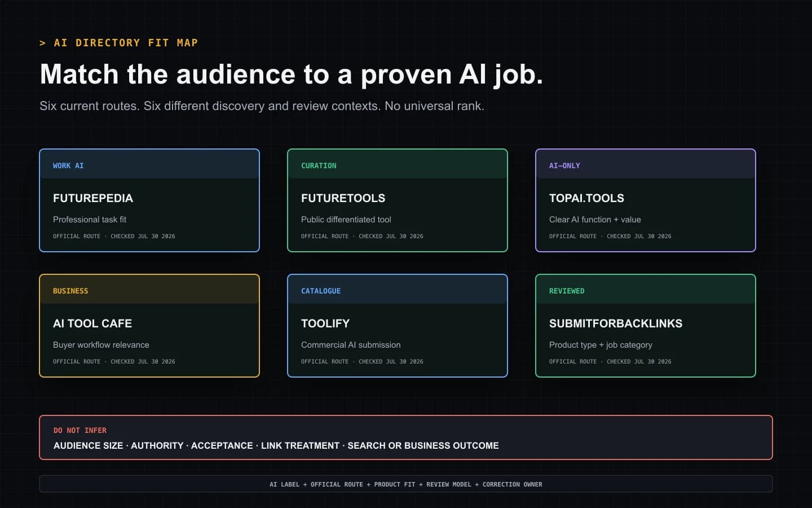
Task: Click the Commercial AI submission description
Action: [351, 345]
